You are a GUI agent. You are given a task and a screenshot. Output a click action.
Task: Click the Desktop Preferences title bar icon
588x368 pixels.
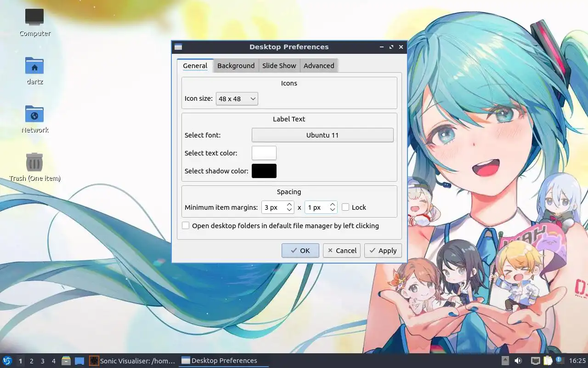point(178,47)
